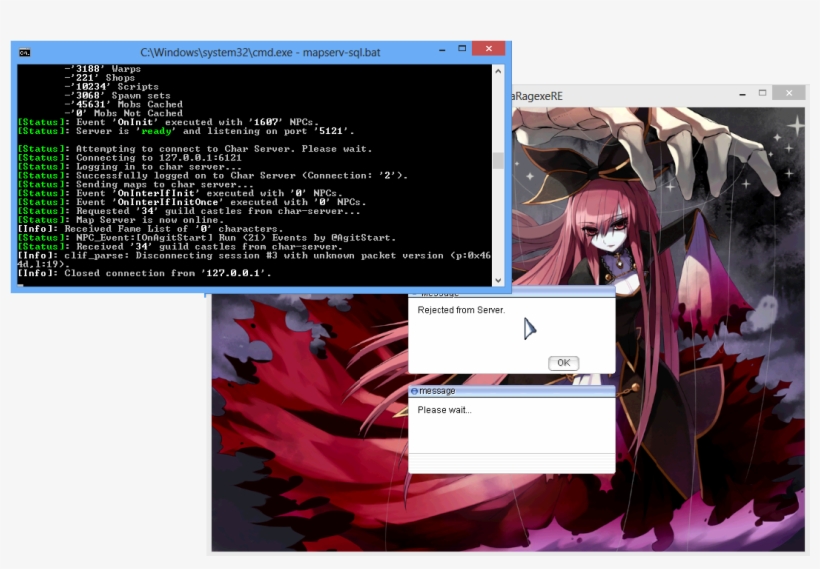Click the blue icon in message title bar

414,391
